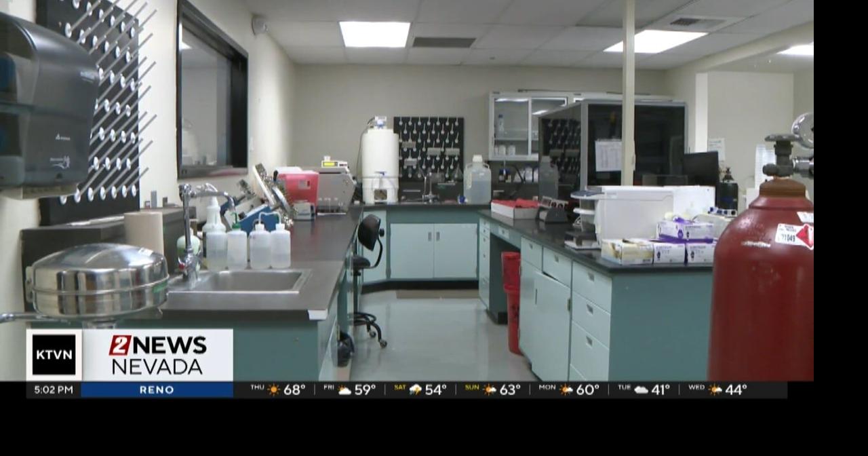This screenshot has height=456, width=868.
Task: Click the Sunday partly sunny icon
Action: [489, 390]
